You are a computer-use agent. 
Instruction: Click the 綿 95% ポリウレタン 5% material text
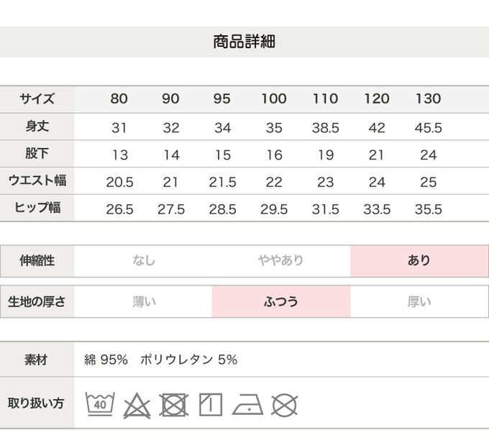tap(160, 360)
